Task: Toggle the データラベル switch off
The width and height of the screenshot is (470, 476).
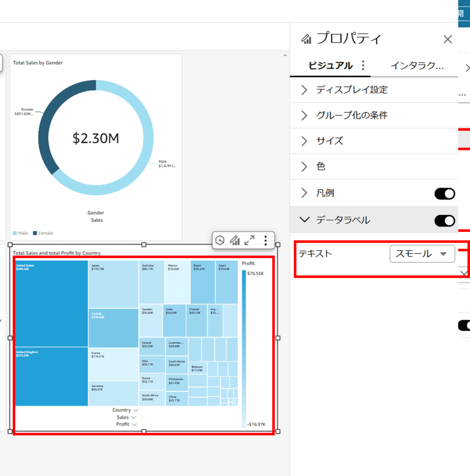Action: coord(444,221)
